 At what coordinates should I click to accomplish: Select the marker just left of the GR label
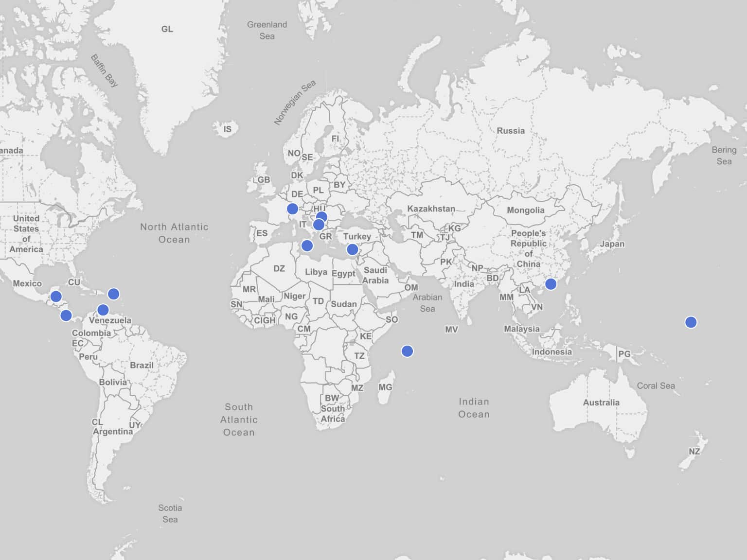319,225
